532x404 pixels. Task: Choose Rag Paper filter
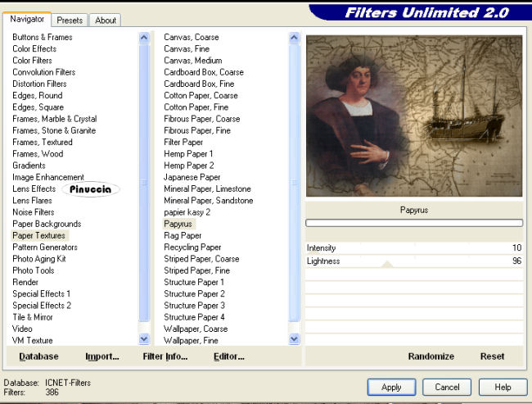[183, 235]
